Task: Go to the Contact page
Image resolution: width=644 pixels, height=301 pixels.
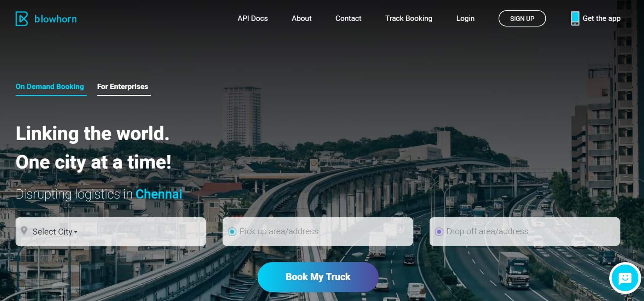Action: [x=348, y=18]
